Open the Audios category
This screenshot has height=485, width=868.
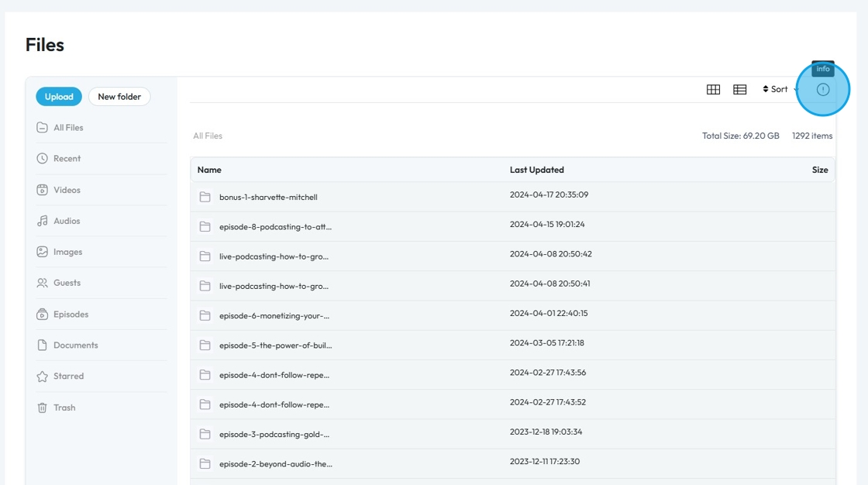click(x=66, y=221)
